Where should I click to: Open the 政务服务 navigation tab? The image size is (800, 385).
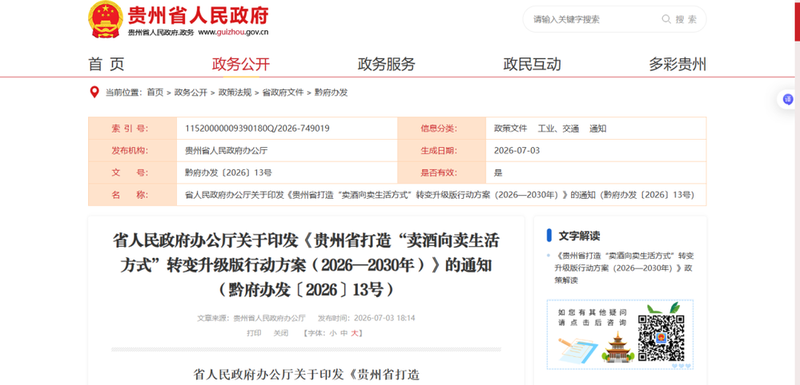tap(386, 64)
